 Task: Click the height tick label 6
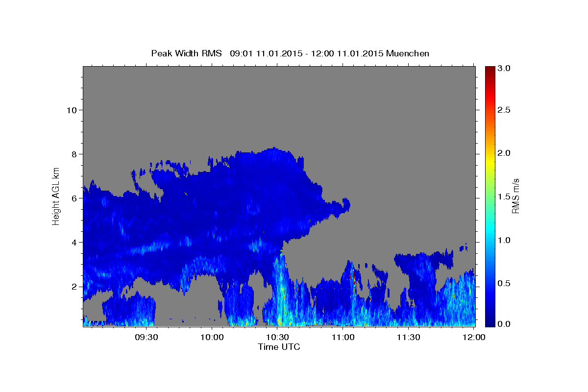point(74,198)
